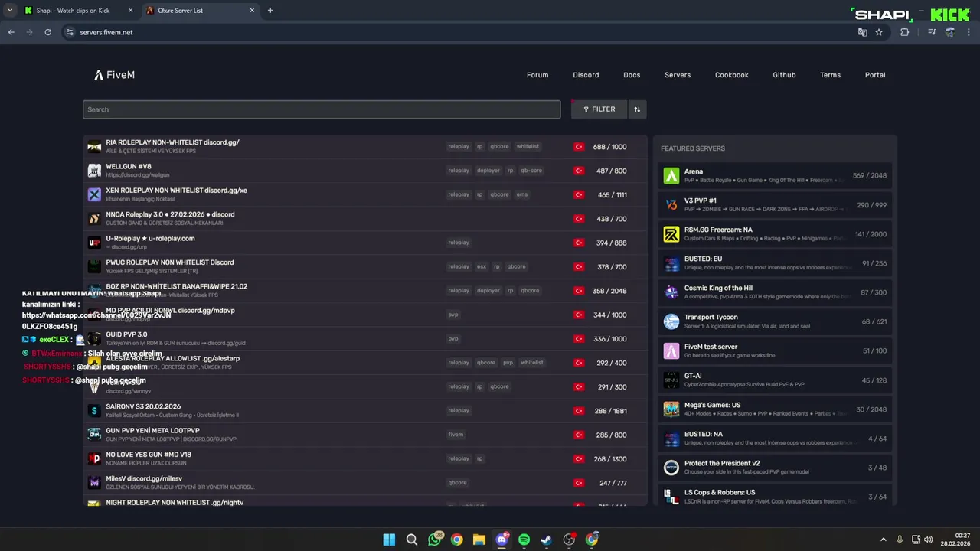Viewport: 980px width, 551px height.
Task: Open the PWUC ROLEPLAY NON WHITELIST server
Action: [x=365, y=266]
